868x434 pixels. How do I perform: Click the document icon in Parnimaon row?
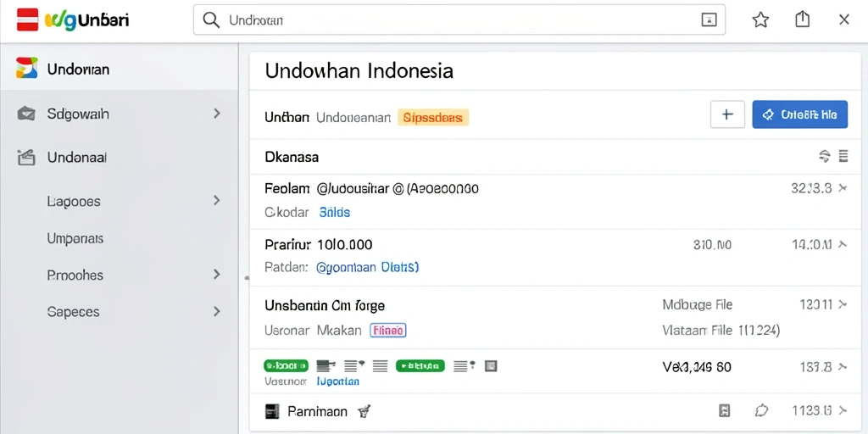(x=724, y=410)
